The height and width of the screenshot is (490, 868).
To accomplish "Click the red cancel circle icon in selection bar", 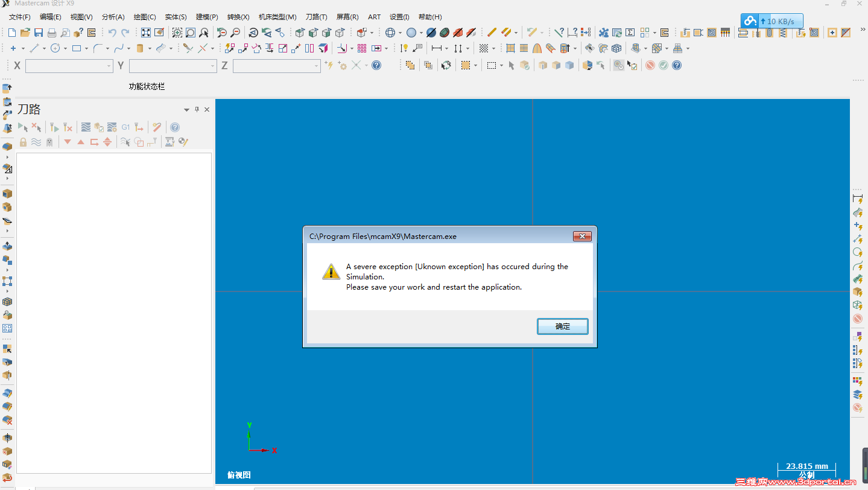I will click(650, 65).
